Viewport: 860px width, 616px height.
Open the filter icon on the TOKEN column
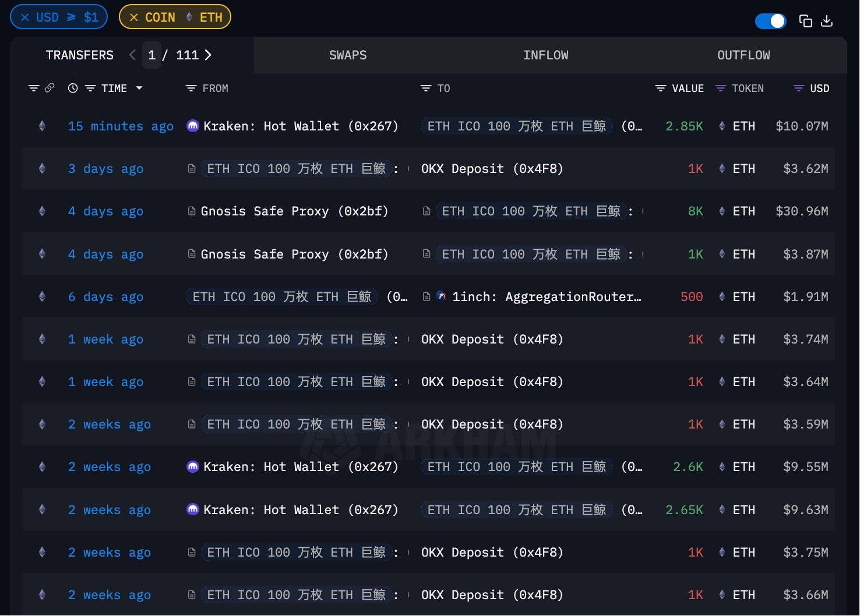pos(720,88)
